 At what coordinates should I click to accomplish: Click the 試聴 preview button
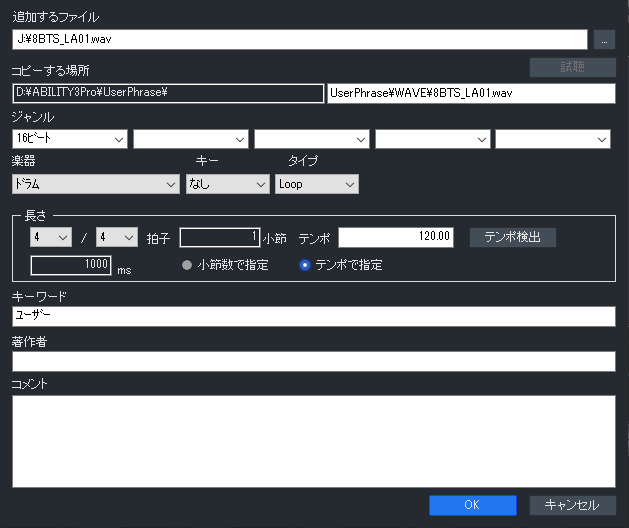[572, 67]
